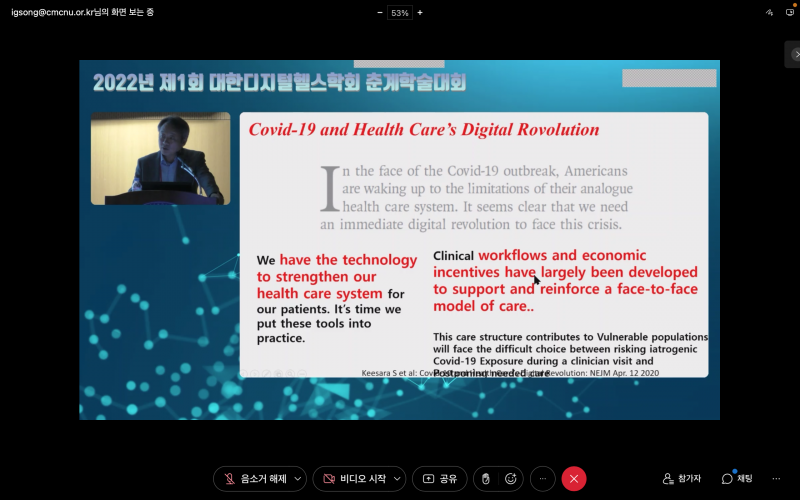Leave meeting with red X button
Viewport: 800px width, 500px height.
[573, 479]
